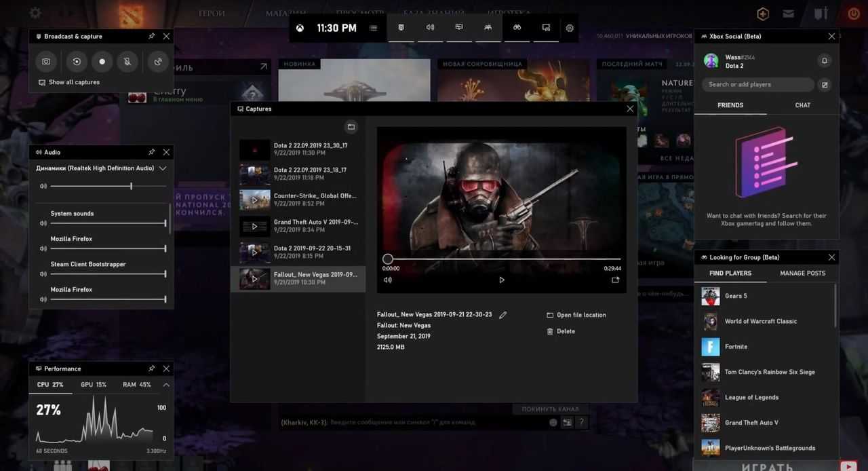Viewport: 868px width, 471px height.
Task: Click the Search or add players field
Action: (757, 85)
